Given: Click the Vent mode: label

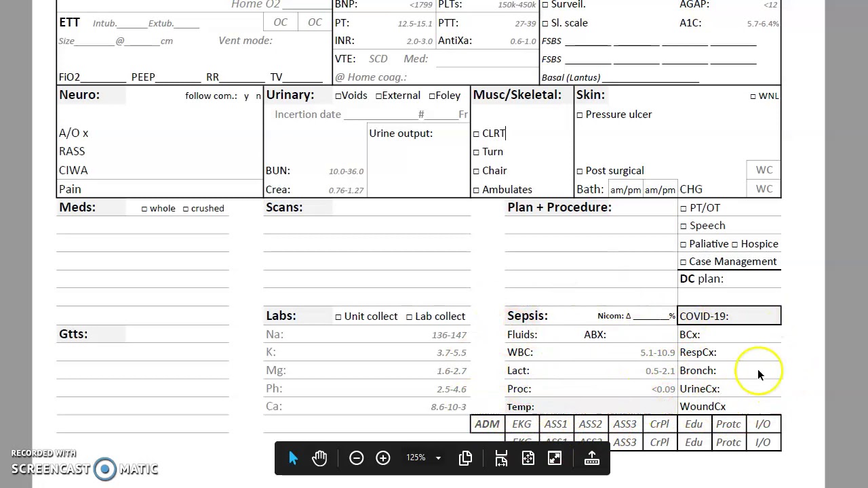Looking at the screenshot, I should [245, 41].
